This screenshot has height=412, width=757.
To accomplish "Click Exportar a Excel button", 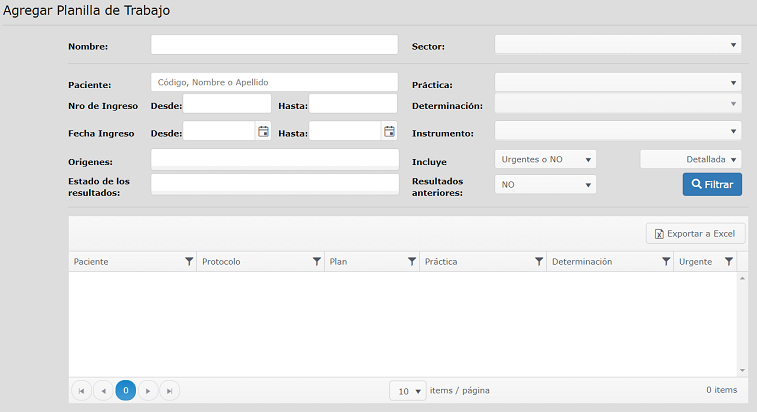I will pyautogui.click(x=695, y=234).
